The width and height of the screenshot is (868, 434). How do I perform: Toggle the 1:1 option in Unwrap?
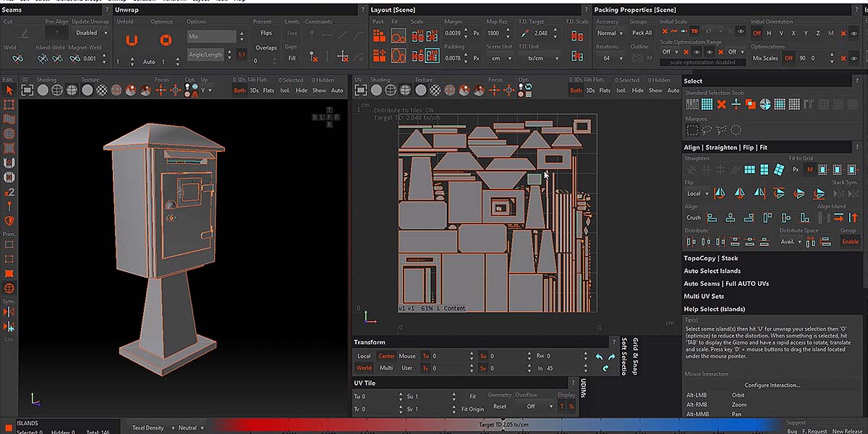(x=242, y=55)
